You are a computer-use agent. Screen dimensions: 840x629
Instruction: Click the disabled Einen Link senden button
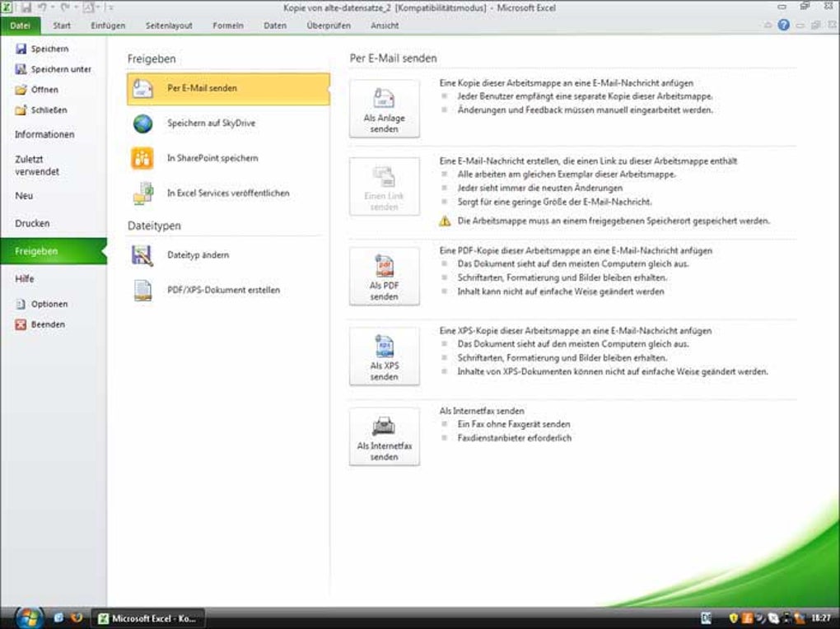tap(384, 186)
